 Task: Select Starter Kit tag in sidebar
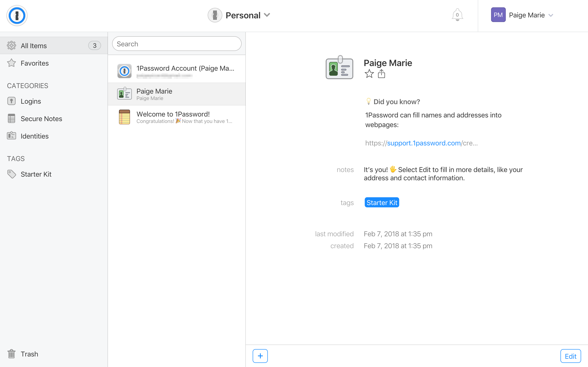(36, 174)
